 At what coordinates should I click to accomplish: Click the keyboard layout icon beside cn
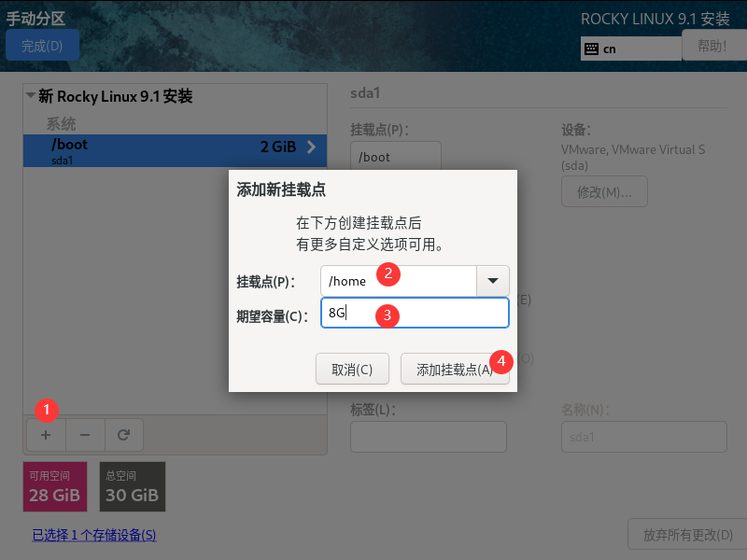[590, 48]
